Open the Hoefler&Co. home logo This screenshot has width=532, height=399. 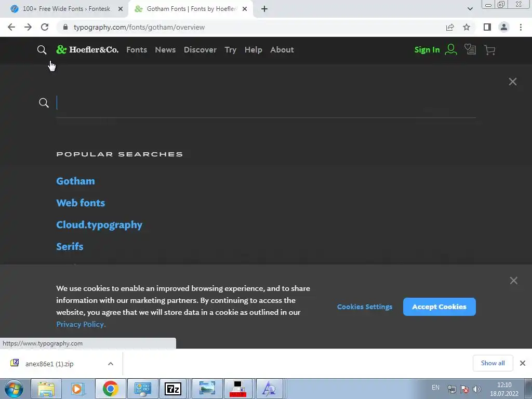pyautogui.click(x=87, y=49)
